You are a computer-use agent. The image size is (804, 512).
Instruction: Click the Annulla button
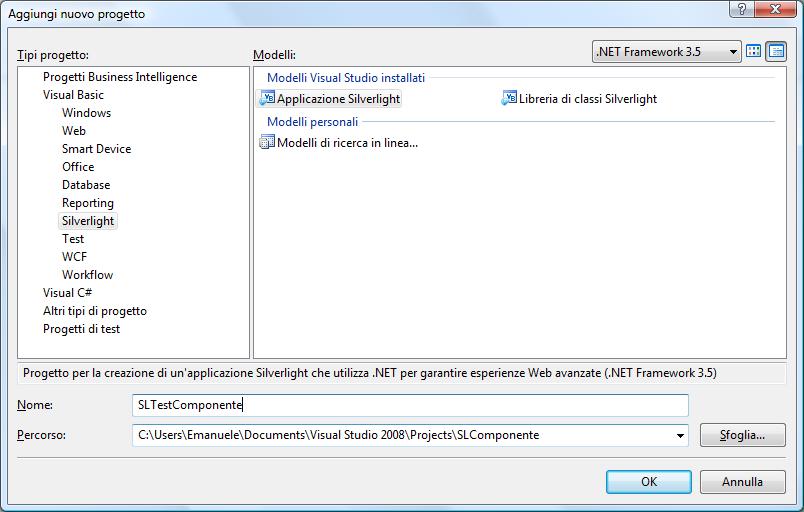coord(742,482)
